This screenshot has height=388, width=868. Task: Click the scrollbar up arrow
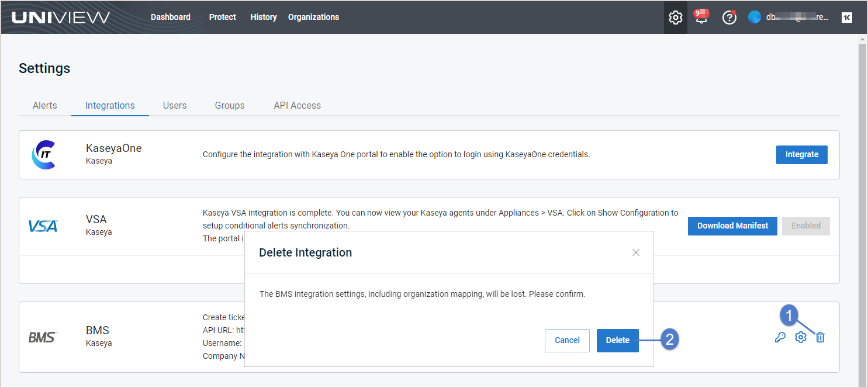(862, 39)
